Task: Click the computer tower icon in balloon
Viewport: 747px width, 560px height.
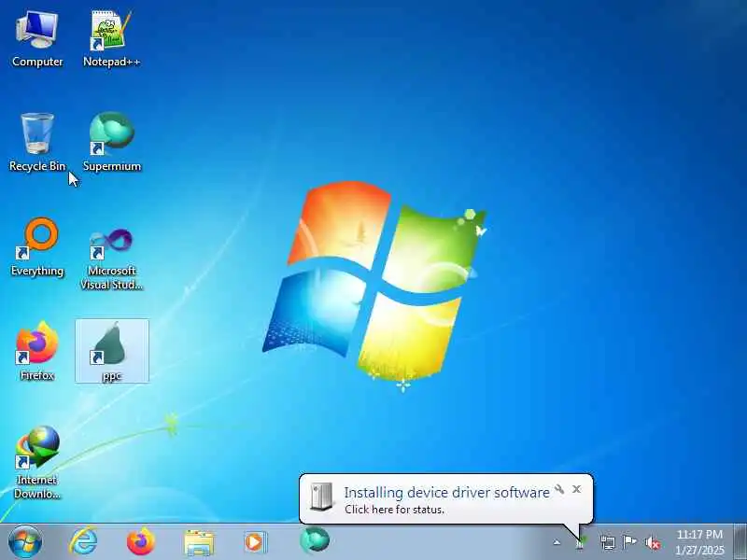Action: 321,497
